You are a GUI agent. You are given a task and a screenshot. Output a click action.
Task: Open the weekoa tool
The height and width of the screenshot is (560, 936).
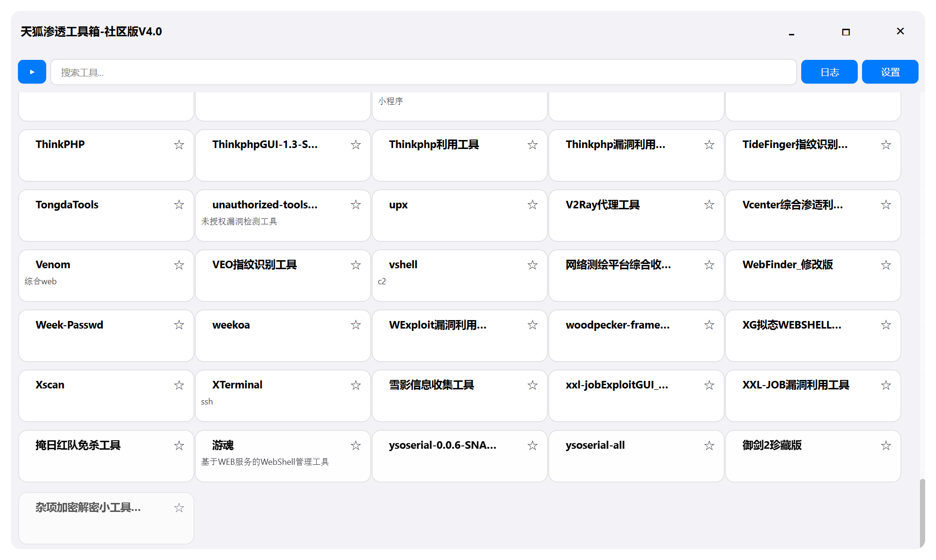coord(283,336)
